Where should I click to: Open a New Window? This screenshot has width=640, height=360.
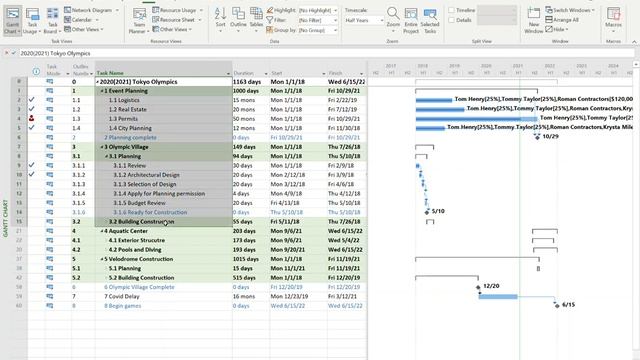[533, 20]
